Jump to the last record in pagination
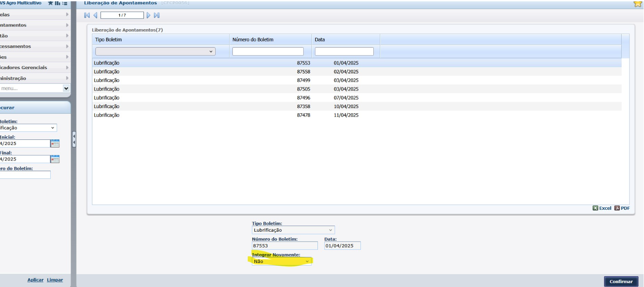Image resolution: width=644 pixels, height=287 pixels. click(x=157, y=15)
